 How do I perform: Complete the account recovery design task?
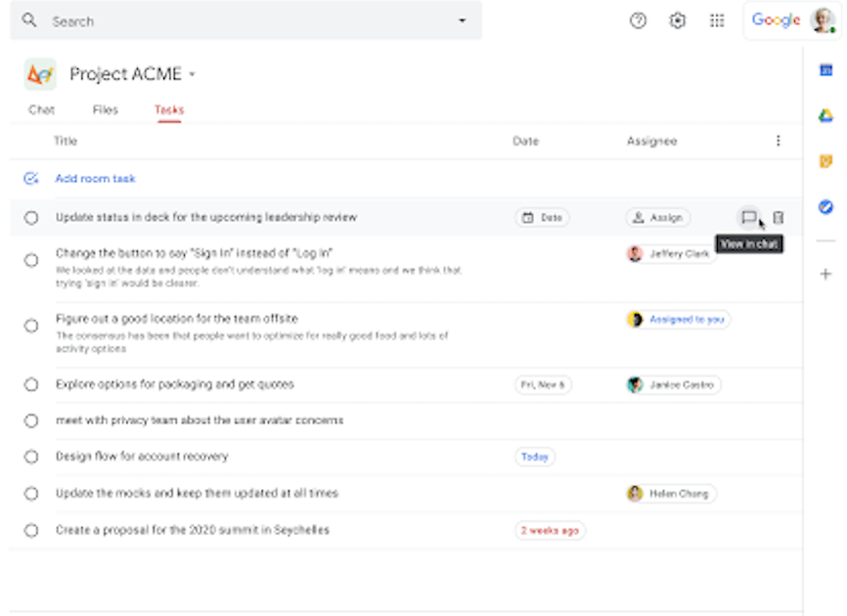(x=30, y=456)
